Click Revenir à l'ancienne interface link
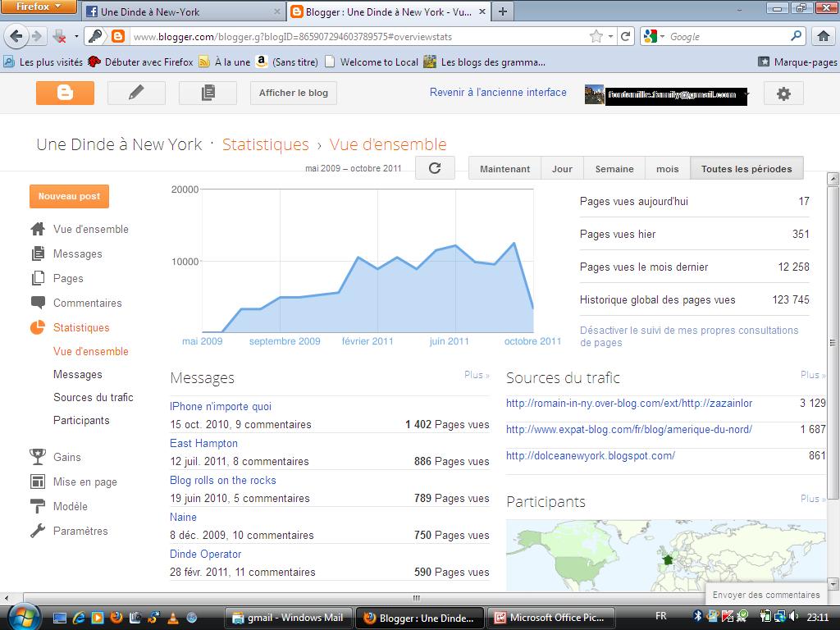The height and width of the screenshot is (630, 840). 498,92
